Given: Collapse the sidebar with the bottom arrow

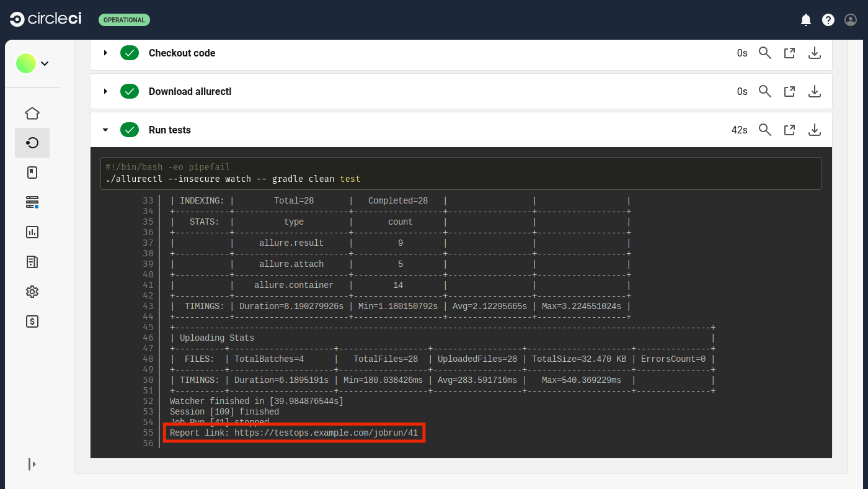Looking at the screenshot, I should [x=32, y=464].
